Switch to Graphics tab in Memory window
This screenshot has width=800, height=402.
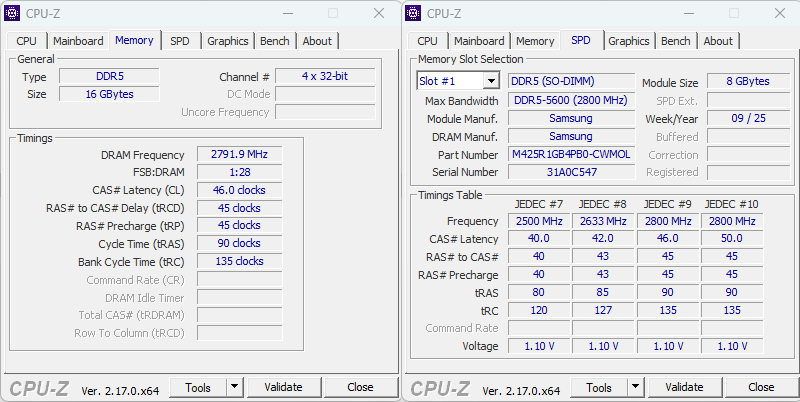click(227, 41)
